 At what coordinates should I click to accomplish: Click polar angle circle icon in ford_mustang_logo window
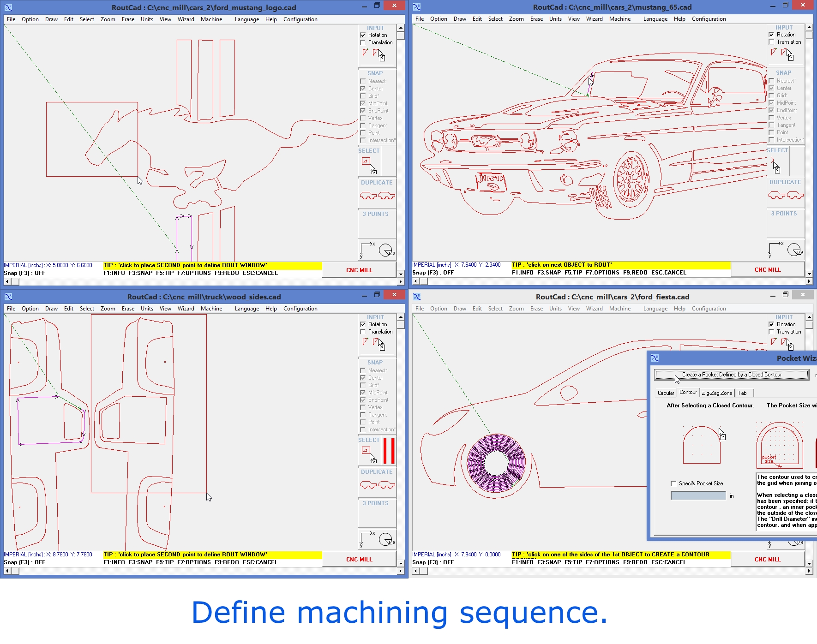point(386,250)
